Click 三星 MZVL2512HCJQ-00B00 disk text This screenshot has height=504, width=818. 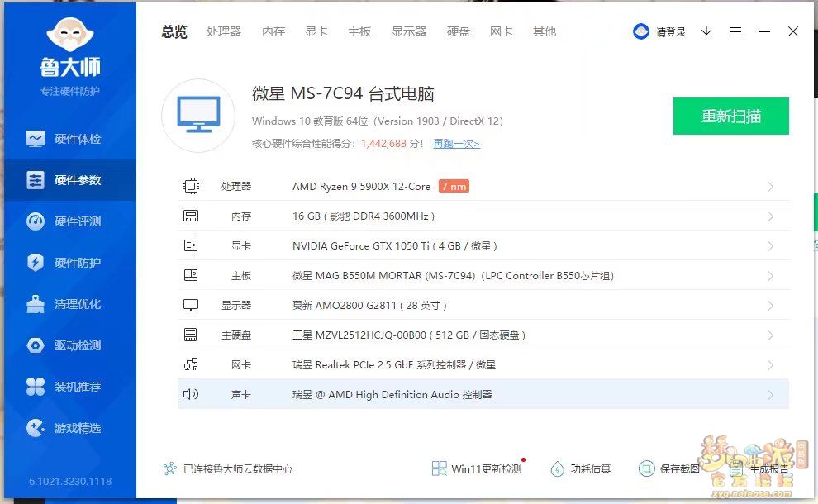pos(359,335)
